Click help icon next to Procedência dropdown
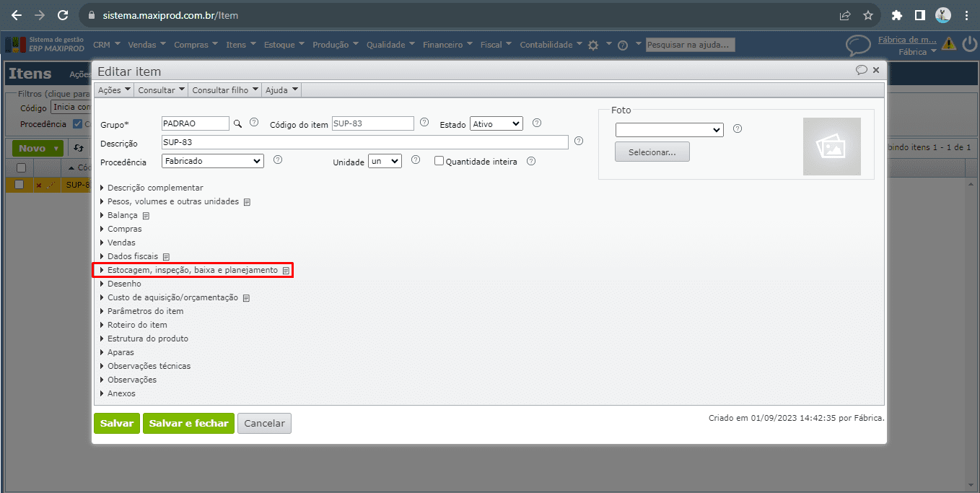 (x=278, y=160)
